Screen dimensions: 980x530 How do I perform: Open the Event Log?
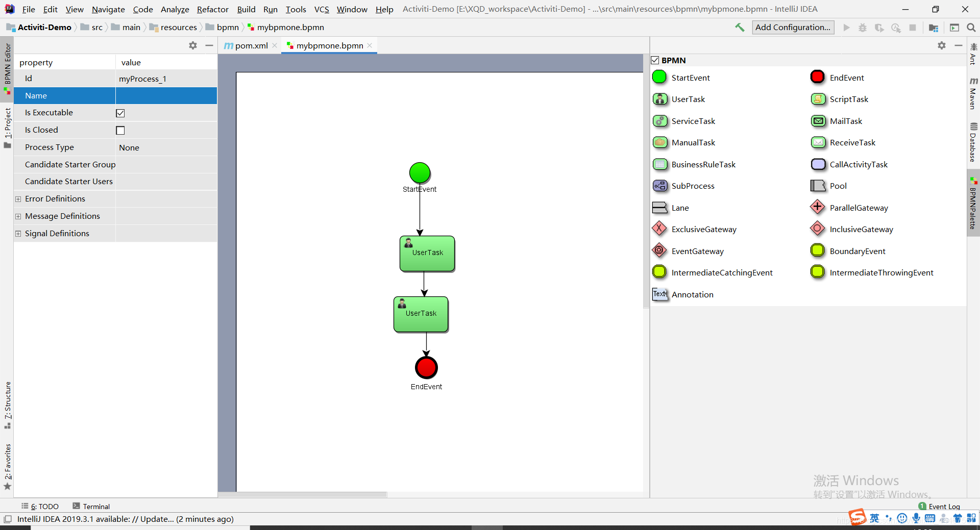coord(939,506)
